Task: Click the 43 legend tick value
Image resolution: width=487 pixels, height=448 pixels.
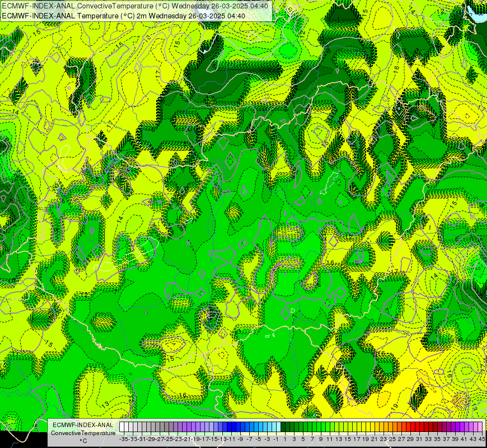Action: tap(473, 439)
